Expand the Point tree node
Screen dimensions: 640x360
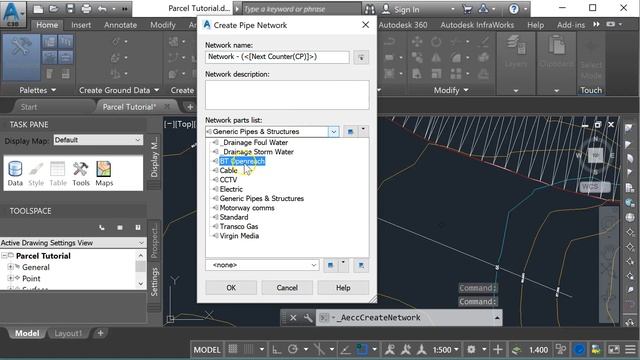pyautogui.click(x=11, y=278)
